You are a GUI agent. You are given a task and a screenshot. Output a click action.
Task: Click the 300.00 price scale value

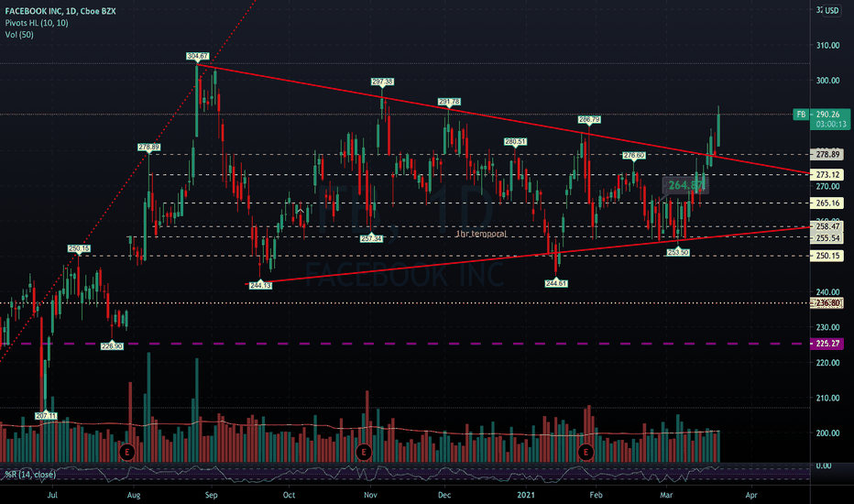827,80
